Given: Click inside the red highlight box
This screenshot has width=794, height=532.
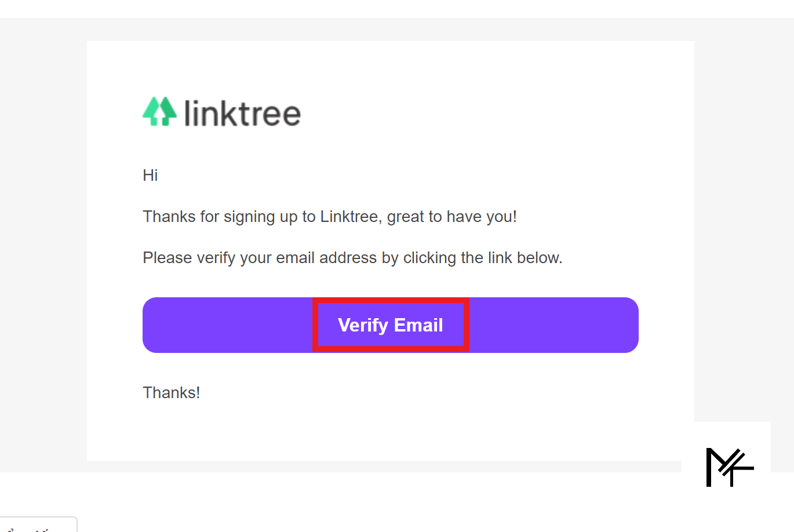Looking at the screenshot, I should [x=390, y=325].
